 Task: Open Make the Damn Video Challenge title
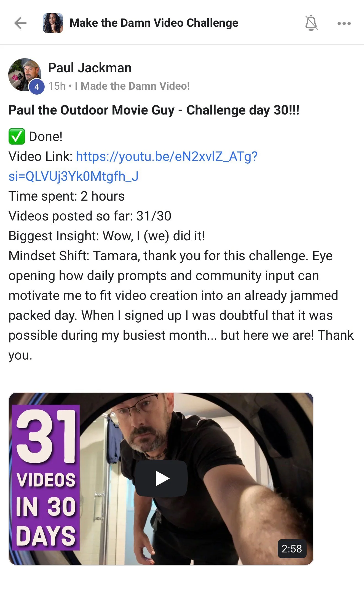pyautogui.click(x=154, y=23)
